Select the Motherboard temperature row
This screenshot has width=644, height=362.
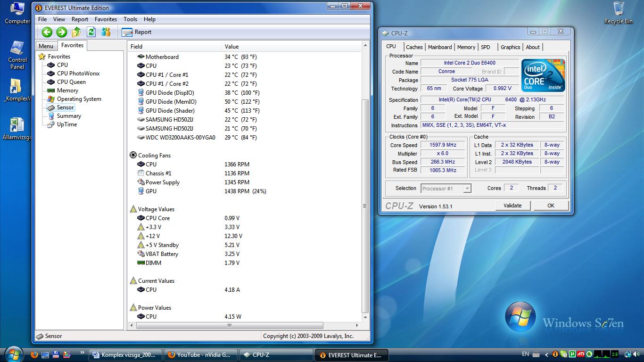244,57
